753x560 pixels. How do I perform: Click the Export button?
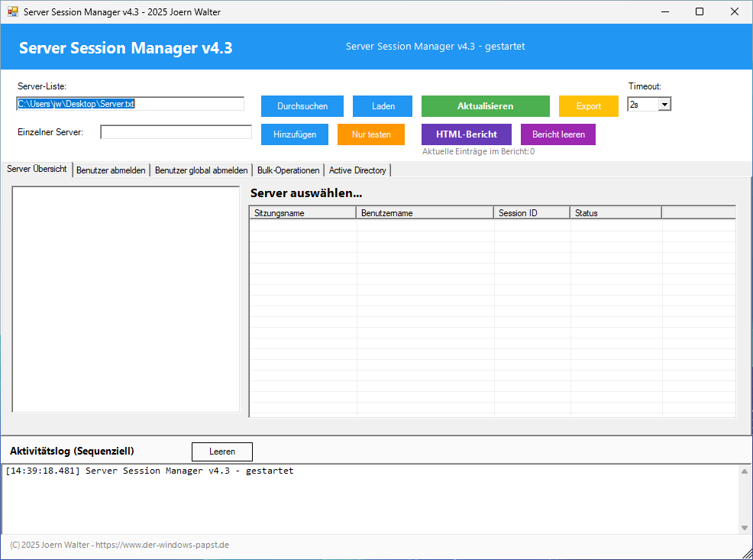588,105
